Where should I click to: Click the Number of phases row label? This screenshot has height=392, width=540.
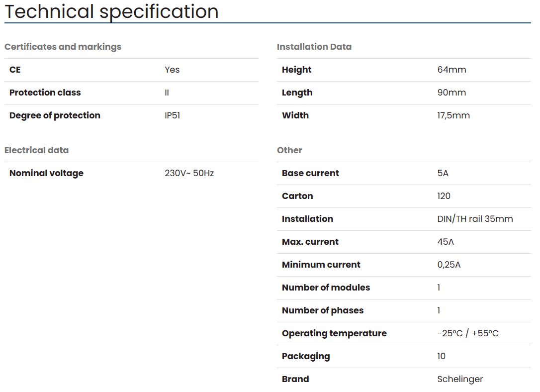point(322,310)
